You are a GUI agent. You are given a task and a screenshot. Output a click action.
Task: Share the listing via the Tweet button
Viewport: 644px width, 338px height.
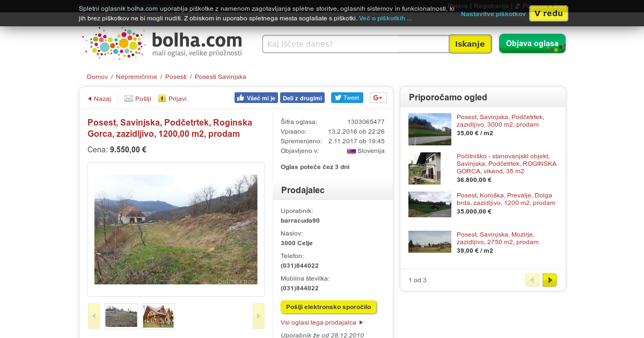[x=347, y=98]
